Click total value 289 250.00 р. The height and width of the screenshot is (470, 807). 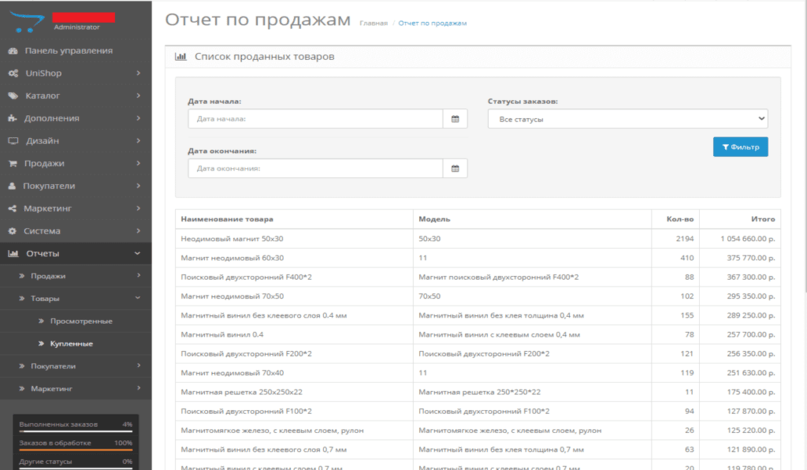point(751,316)
